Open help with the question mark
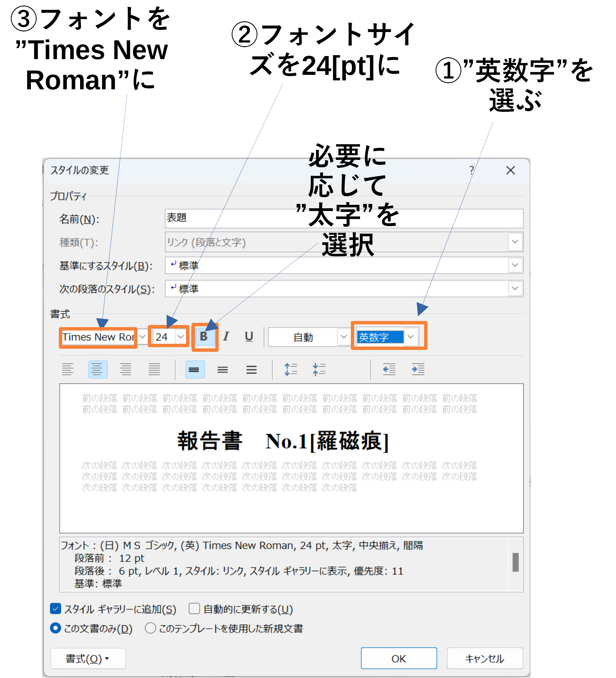Viewport: 616px width, 678px height. pos(472,171)
